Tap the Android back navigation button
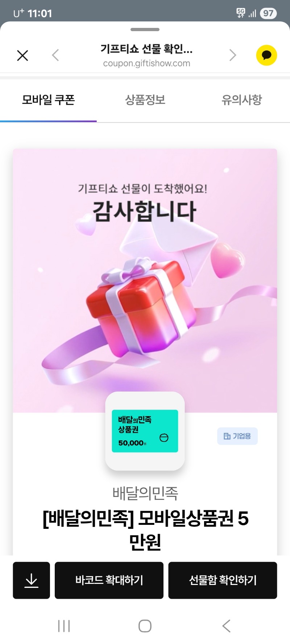This screenshot has height=644, width=290. (x=226, y=626)
